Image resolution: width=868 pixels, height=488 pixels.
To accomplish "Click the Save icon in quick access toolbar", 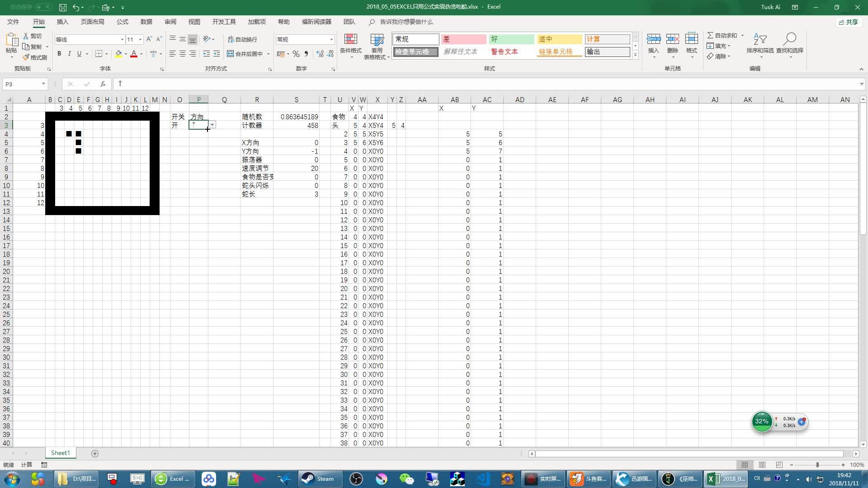I will pos(63,7).
